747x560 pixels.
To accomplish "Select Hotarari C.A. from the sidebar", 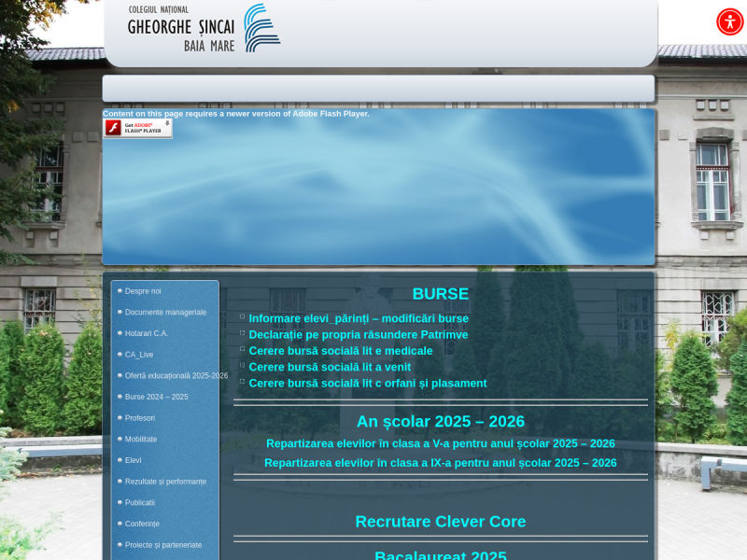I will click(x=147, y=333).
